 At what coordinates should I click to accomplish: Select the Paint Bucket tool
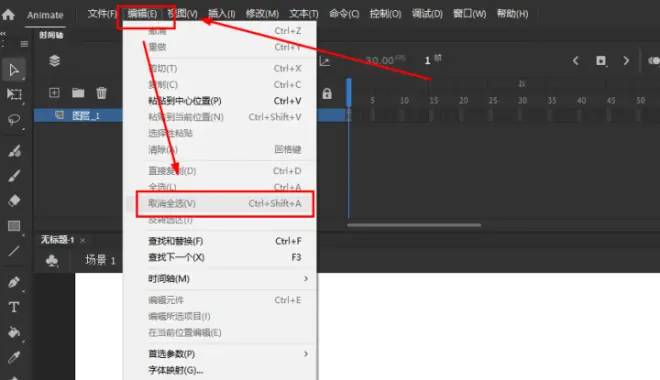pos(14,332)
